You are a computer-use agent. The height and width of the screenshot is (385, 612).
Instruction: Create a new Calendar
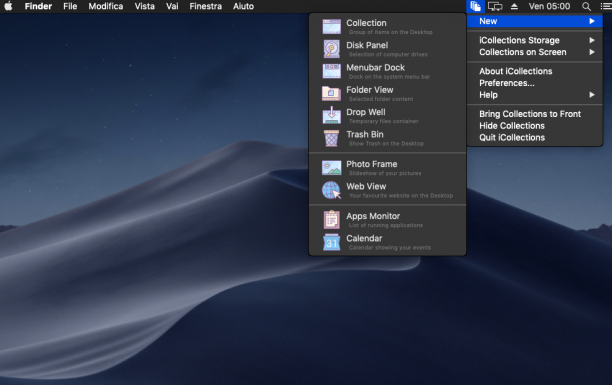point(387,242)
